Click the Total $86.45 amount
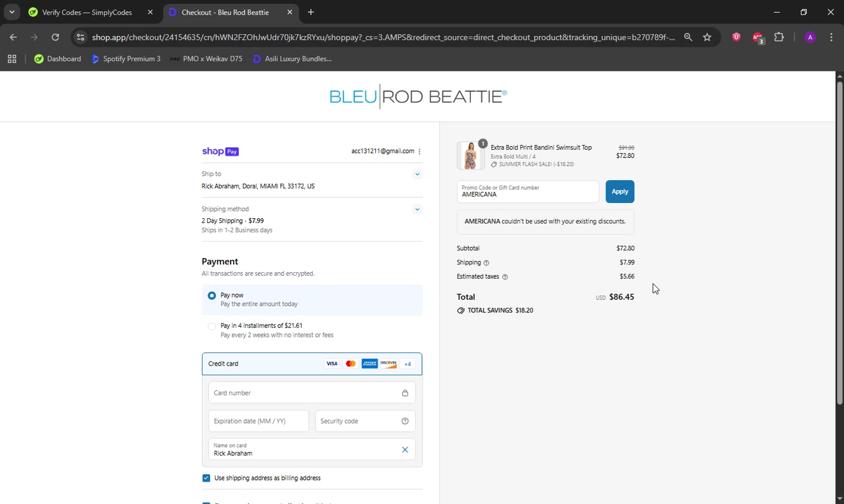The width and height of the screenshot is (844, 504). [x=622, y=297]
